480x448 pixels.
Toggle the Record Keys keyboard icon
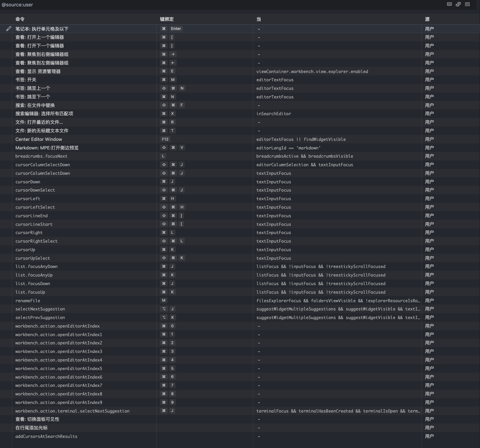pyautogui.click(x=449, y=4)
